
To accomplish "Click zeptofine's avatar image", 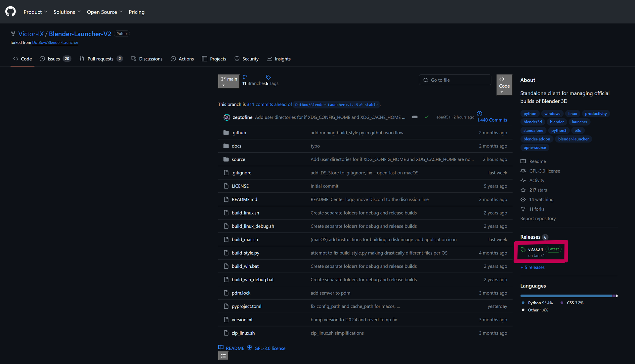I will (x=227, y=117).
